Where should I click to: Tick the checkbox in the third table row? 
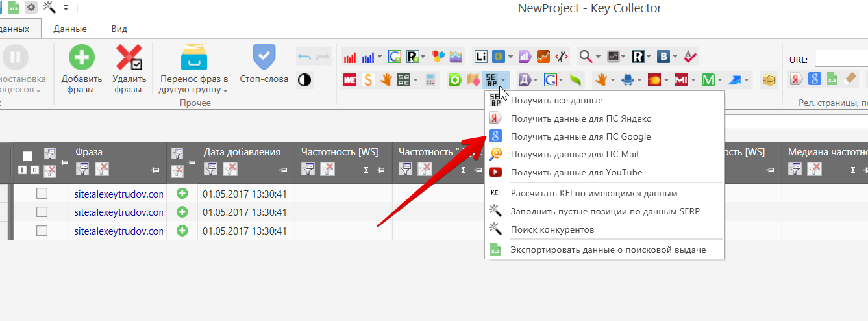pyautogui.click(x=42, y=231)
